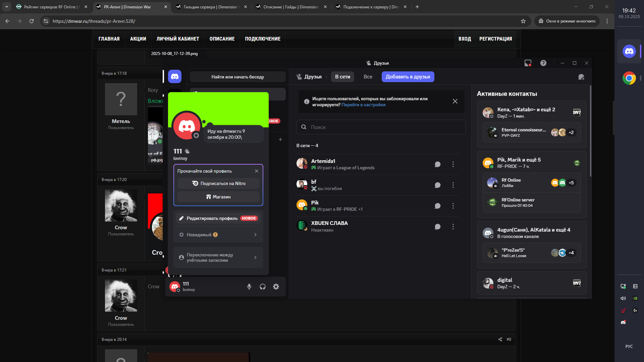
Task: Share forum post #8 icon
Action: [x=500, y=339]
